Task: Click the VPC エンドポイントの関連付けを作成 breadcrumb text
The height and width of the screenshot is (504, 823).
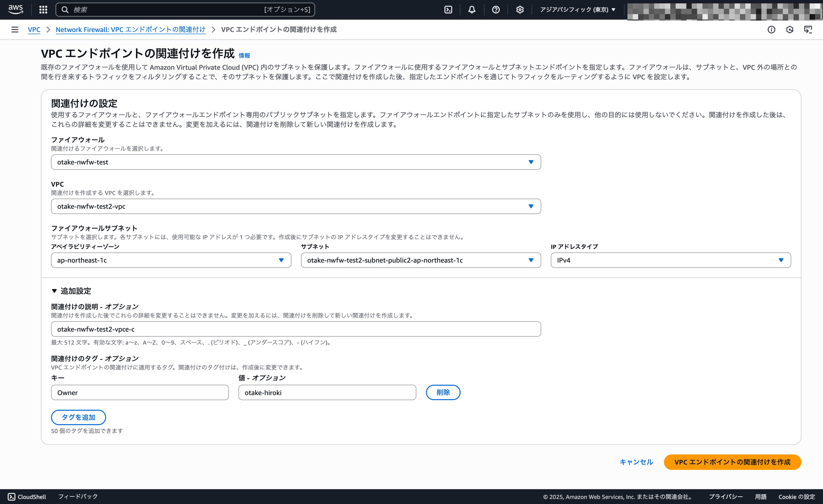Action: click(279, 29)
